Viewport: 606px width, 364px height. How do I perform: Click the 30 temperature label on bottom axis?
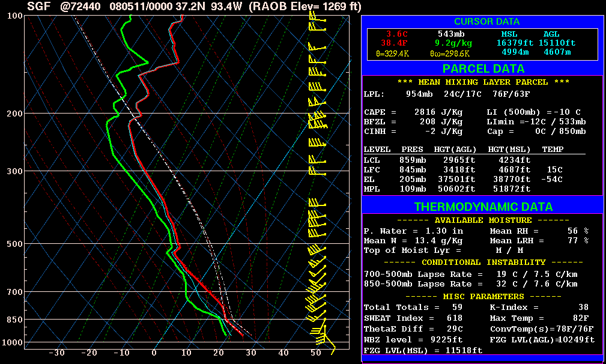[x=251, y=353]
